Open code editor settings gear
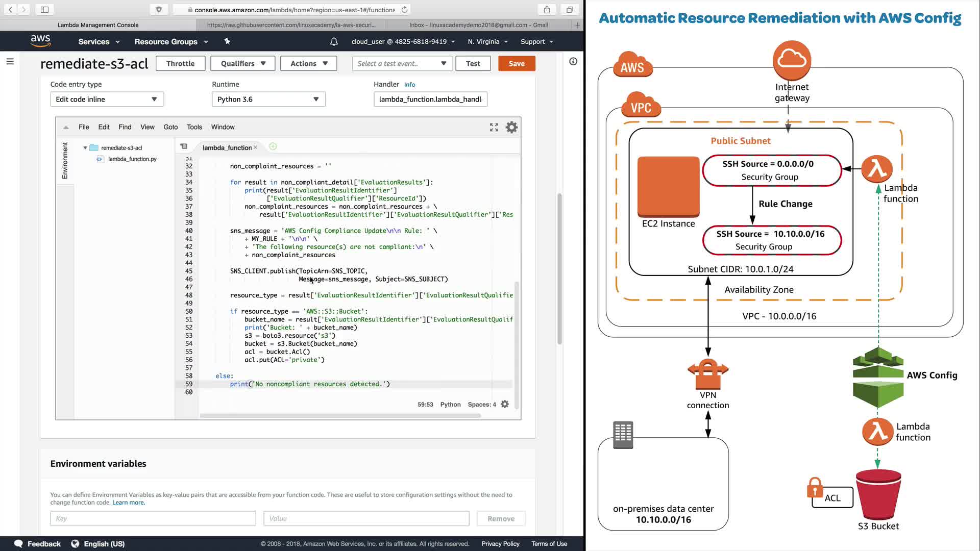 (511, 128)
